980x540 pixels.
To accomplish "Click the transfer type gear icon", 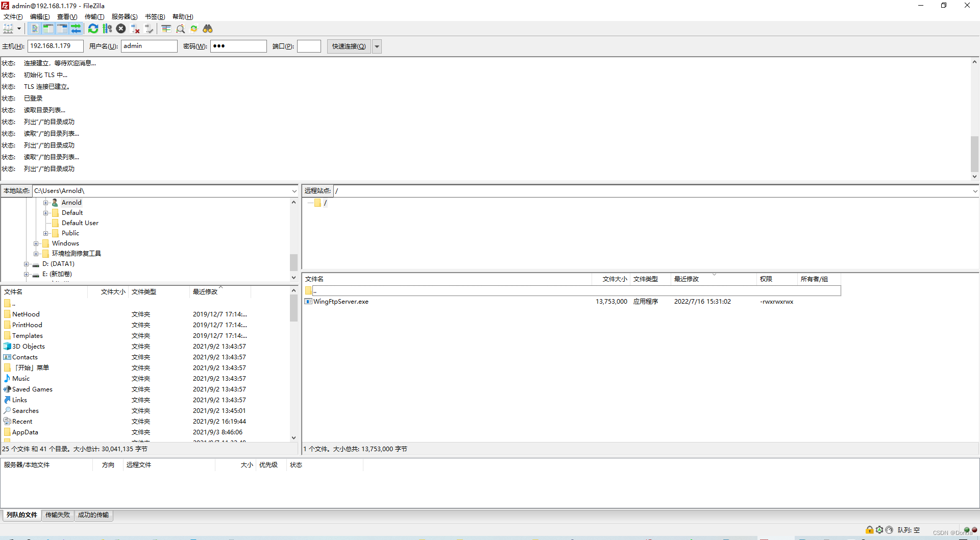I will click(879, 530).
